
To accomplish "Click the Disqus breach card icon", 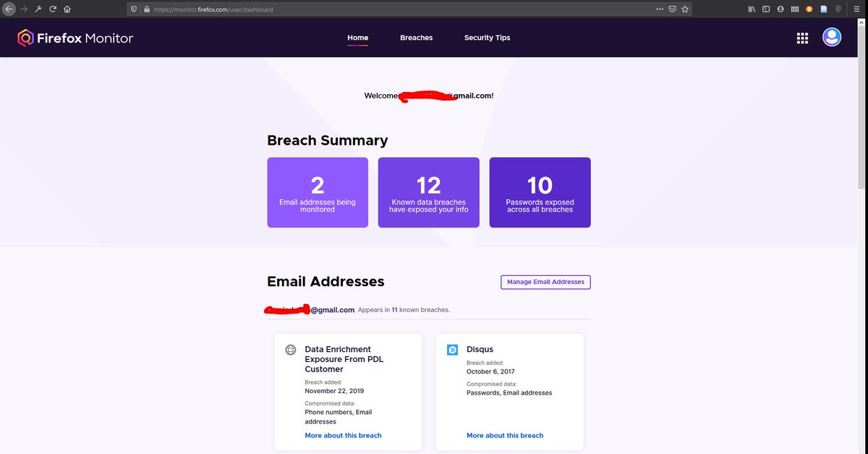I will click(451, 349).
